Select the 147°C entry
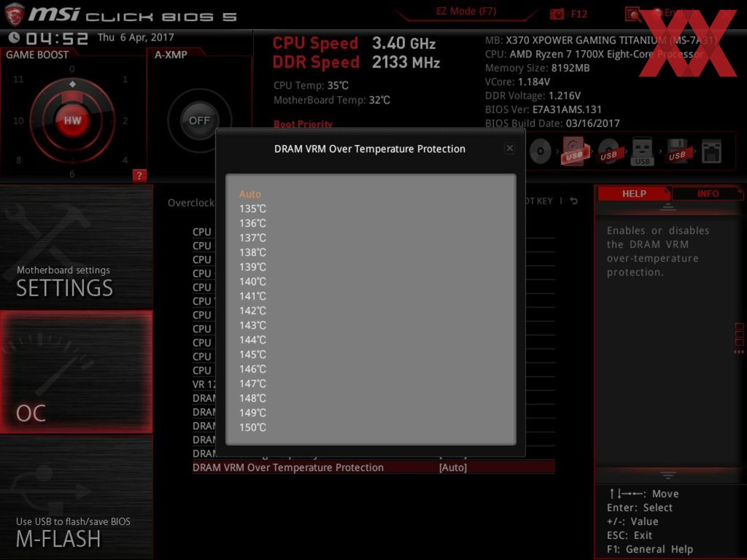This screenshot has width=747, height=560. pos(253,384)
